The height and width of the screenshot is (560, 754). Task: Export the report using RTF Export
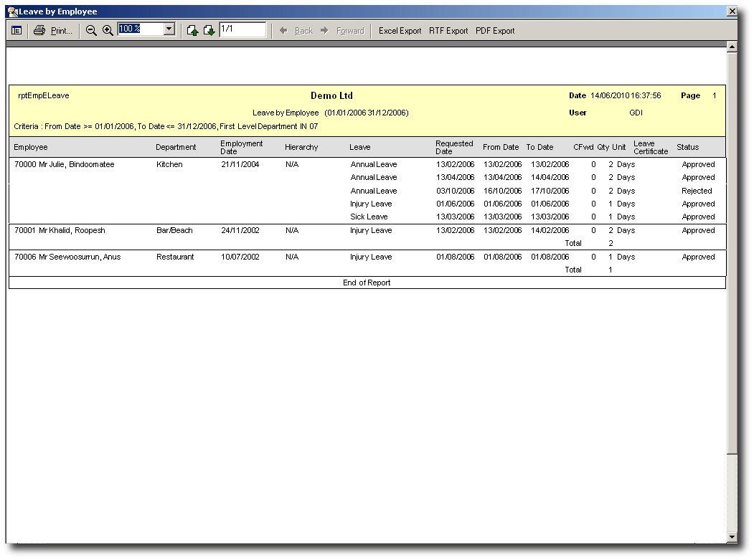point(448,31)
